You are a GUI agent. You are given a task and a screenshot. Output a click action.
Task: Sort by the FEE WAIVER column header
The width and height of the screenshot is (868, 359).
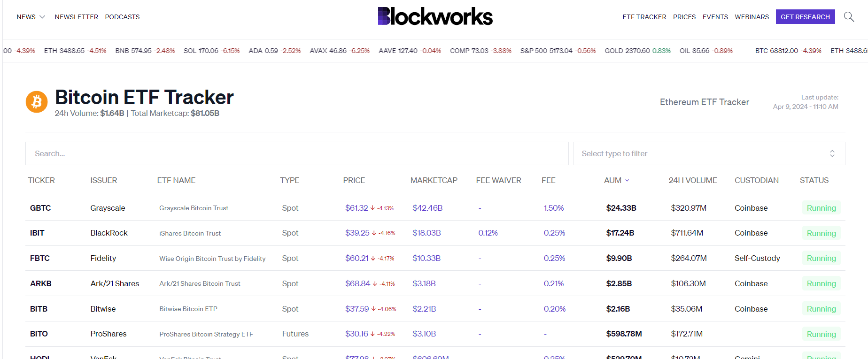(498, 180)
